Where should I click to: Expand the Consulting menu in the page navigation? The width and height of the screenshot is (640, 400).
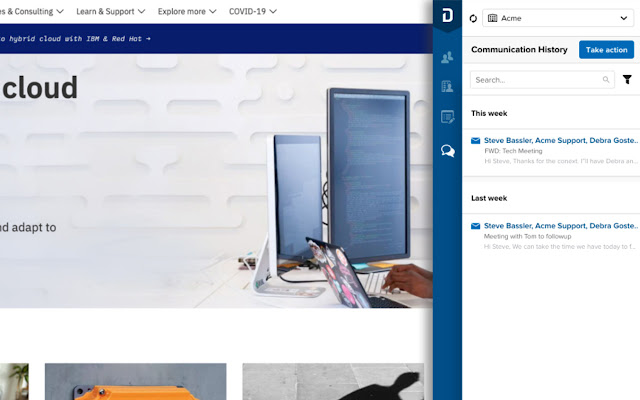click(x=32, y=11)
